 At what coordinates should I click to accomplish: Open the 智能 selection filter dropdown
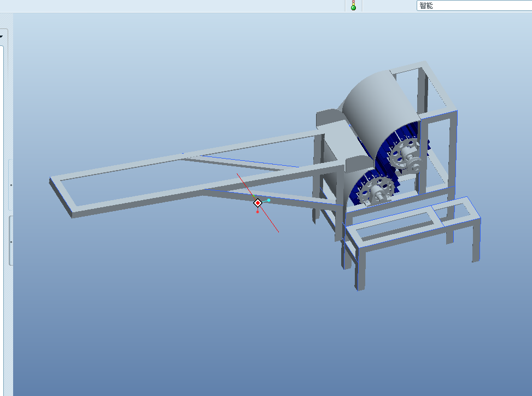474,5
